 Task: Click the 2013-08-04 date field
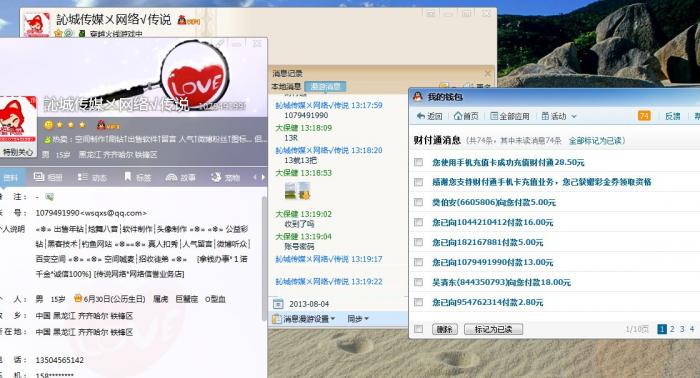pos(309,304)
